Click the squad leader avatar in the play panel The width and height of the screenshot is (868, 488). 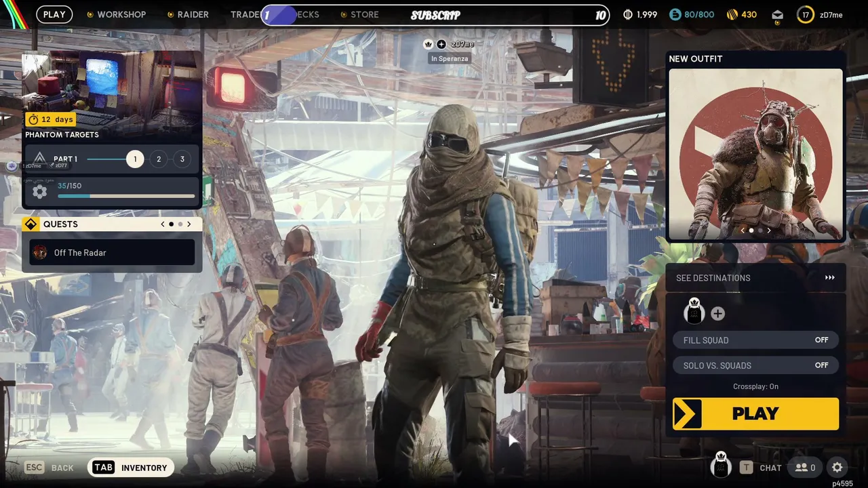pos(694,311)
